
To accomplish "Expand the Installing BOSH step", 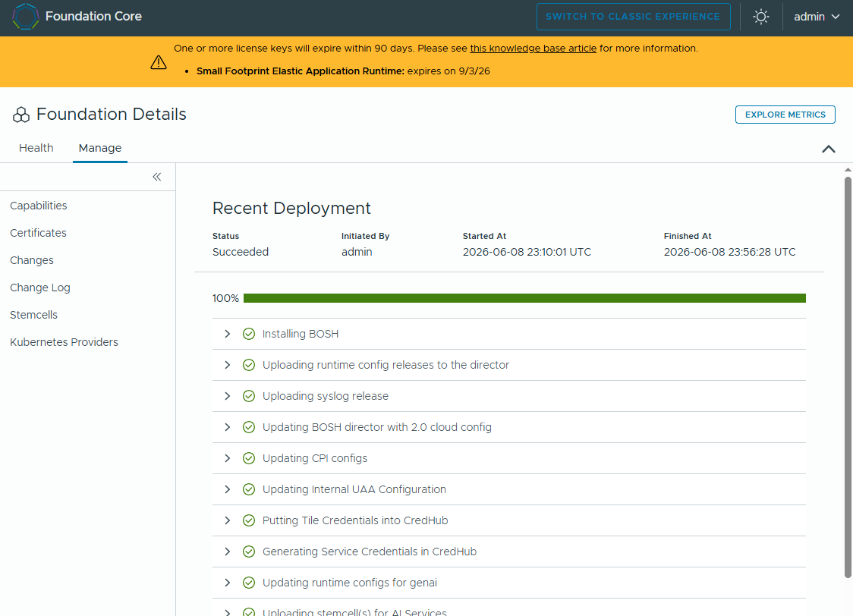I will 228,334.
